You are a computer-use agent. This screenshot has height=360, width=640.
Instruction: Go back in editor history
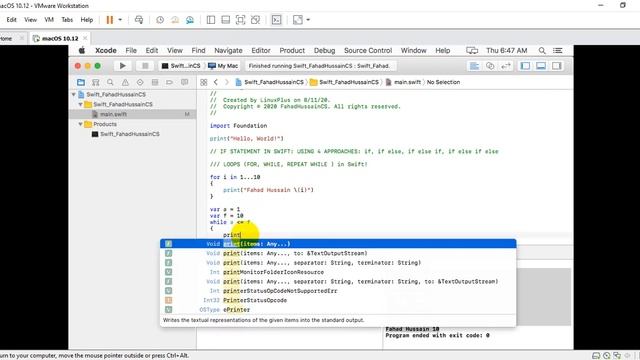click(216, 82)
